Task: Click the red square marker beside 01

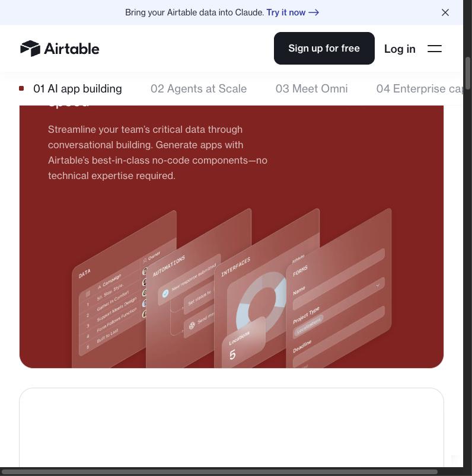Action: (x=21, y=88)
